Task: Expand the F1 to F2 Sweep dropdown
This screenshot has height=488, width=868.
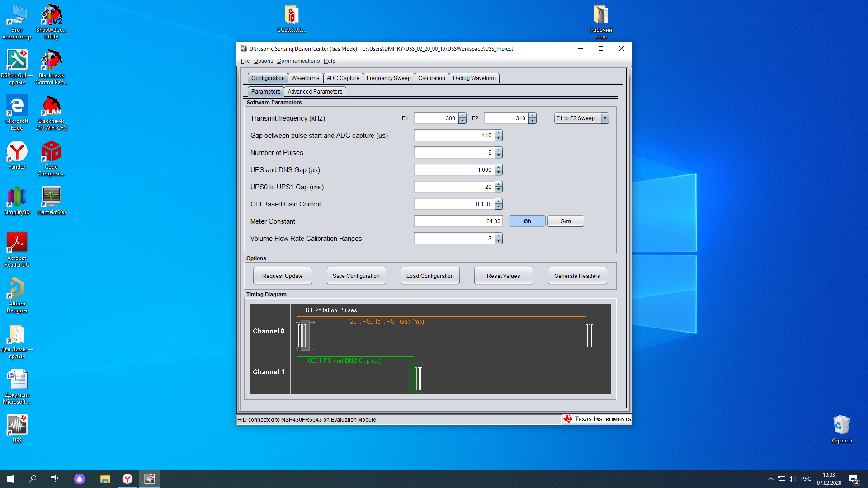Action: [x=605, y=118]
